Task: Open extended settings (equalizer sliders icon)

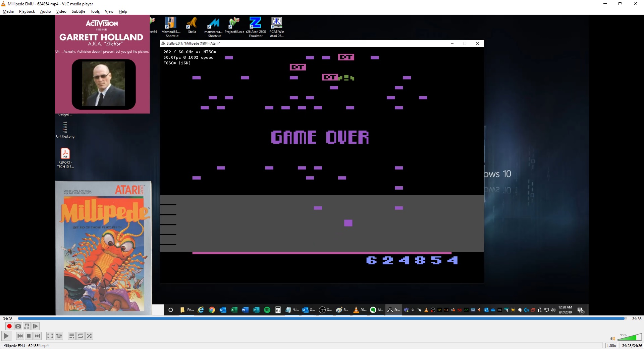Action: pos(59,336)
